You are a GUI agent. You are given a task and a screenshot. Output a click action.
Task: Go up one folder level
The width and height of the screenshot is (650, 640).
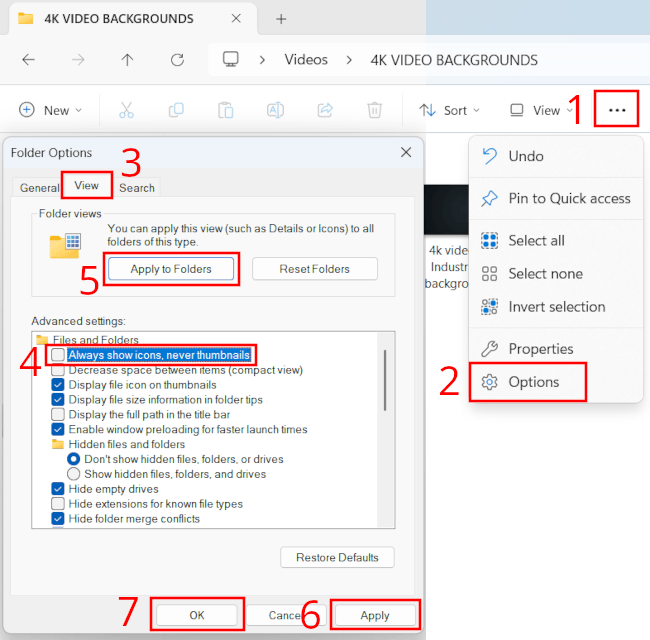[x=127, y=60]
